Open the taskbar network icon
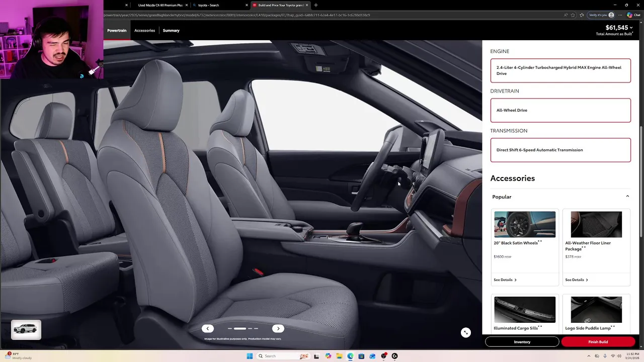This screenshot has height=362, width=644. coord(613,356)
